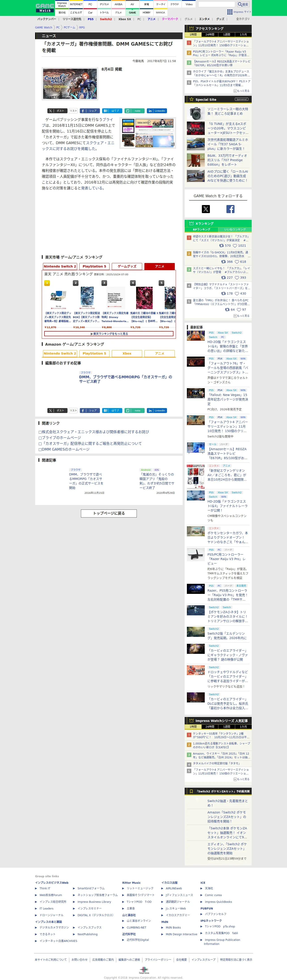Select the 1週間 tab in アクセスランキング
287x980 pixels.
click(227, 35)
